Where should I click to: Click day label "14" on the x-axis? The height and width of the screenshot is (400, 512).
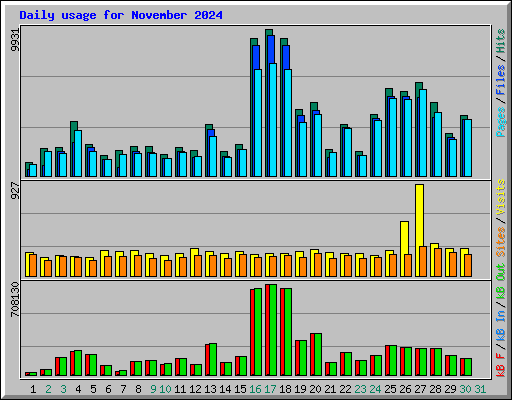point(225,389)
